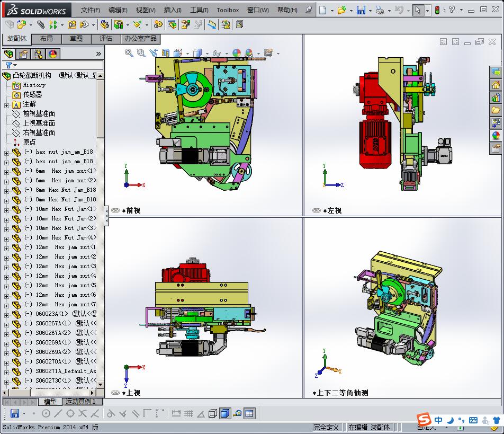Switch to DisplayManager tab in the left panel

tap(53, 54)
